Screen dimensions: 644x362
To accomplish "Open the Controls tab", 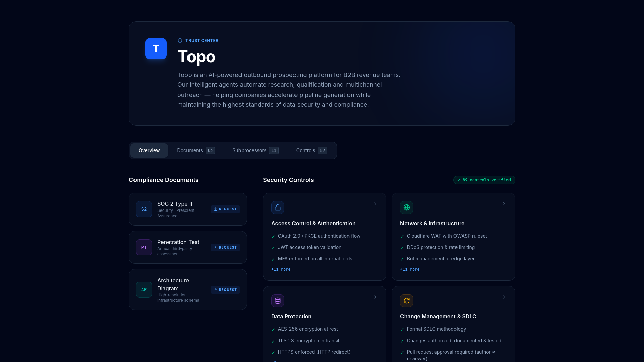I will click(x=312, y=150).
